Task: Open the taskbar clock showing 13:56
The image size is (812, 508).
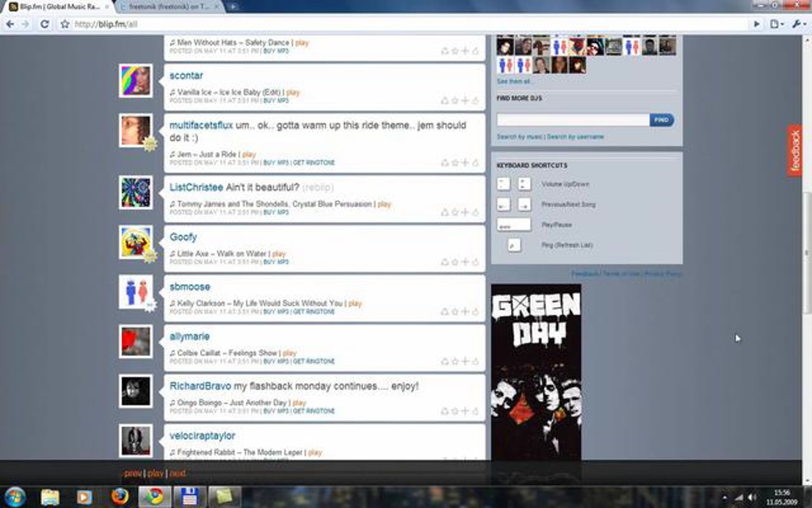Action: point(782,497)
